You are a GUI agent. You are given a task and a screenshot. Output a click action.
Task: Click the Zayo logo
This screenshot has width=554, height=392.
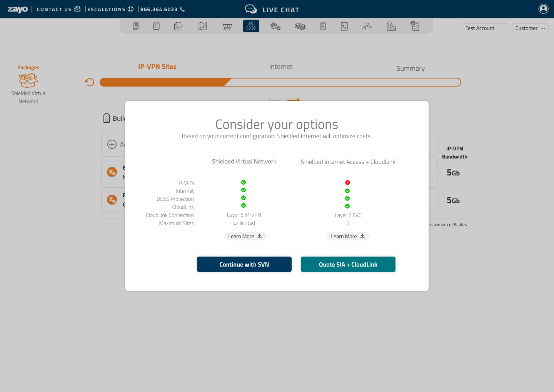(18, 9)
